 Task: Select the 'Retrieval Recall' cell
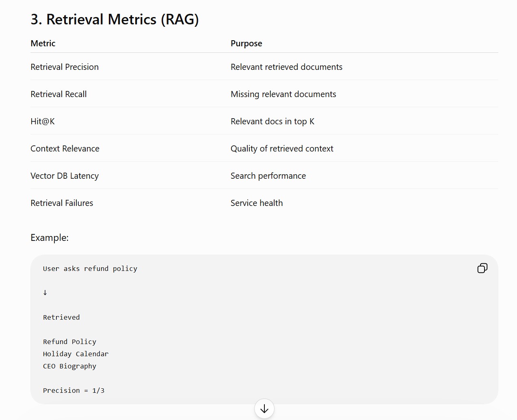[58, 94]
